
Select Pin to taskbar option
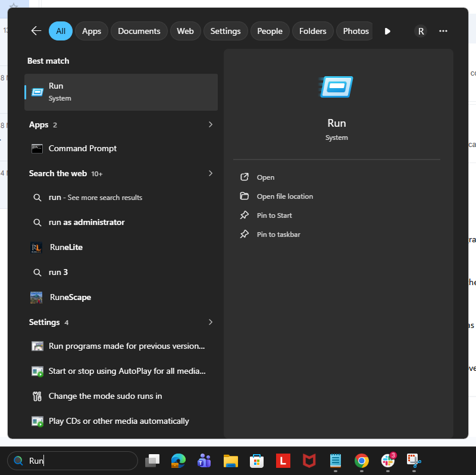[278, 235]
